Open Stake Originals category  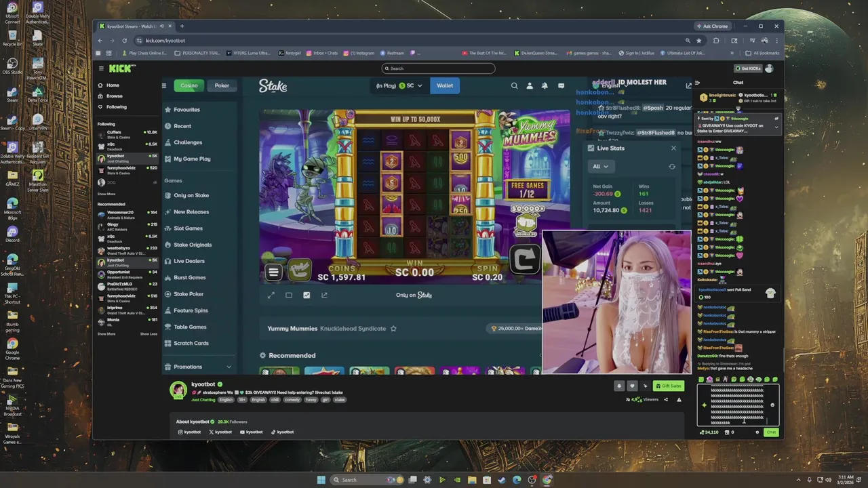coord(193,245)
